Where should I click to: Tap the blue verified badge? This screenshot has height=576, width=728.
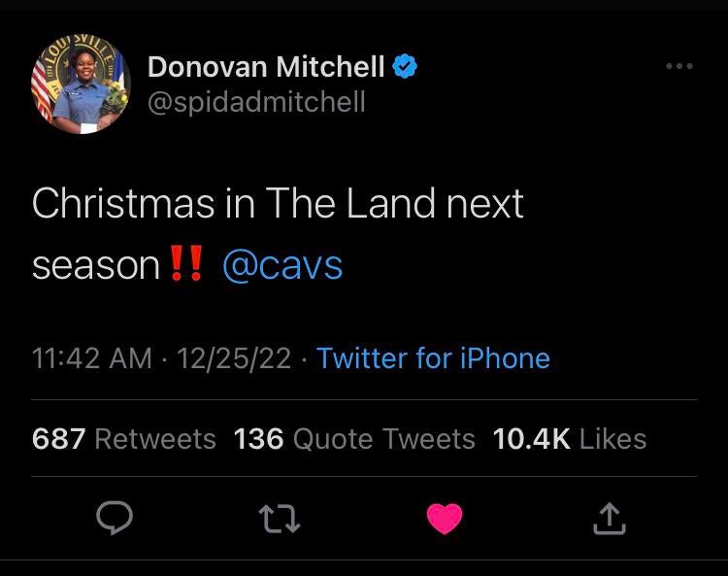click(x=405, y=67)
